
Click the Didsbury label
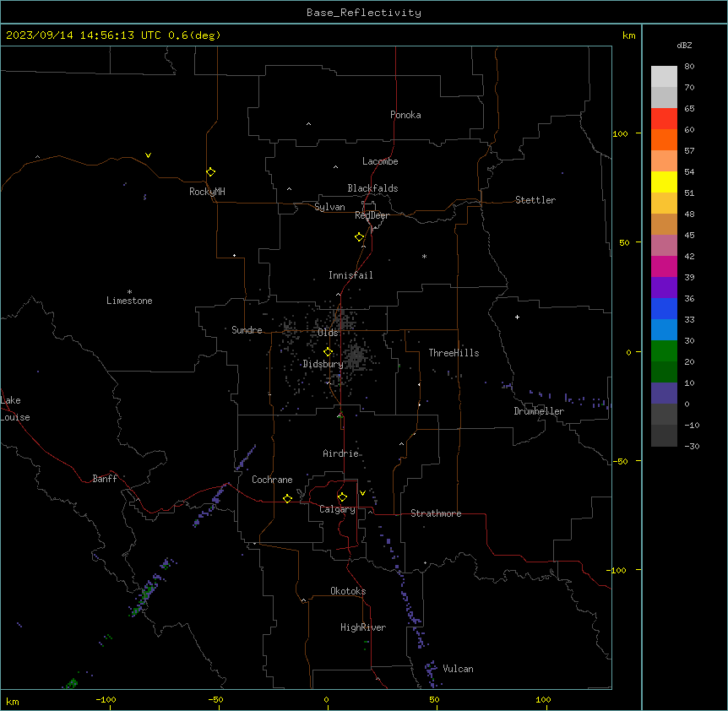point(323,364)
